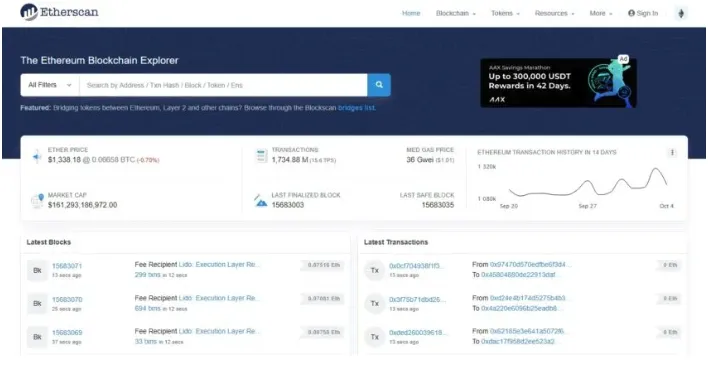Open the 33 txns link
The width and height of the screenshot is (708, 366).
146,342
